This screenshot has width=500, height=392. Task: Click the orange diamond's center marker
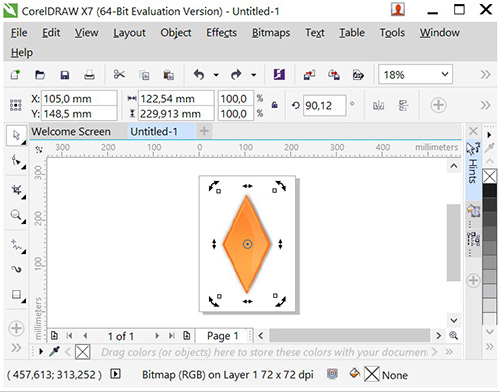pyautogui.click(x=247, y=244)
